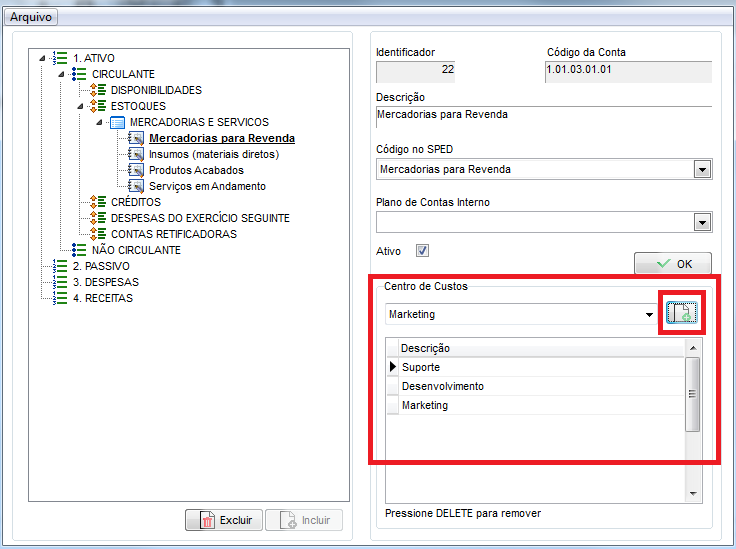Collapse the 1. ATIVO tree node

tap(42, 59)
